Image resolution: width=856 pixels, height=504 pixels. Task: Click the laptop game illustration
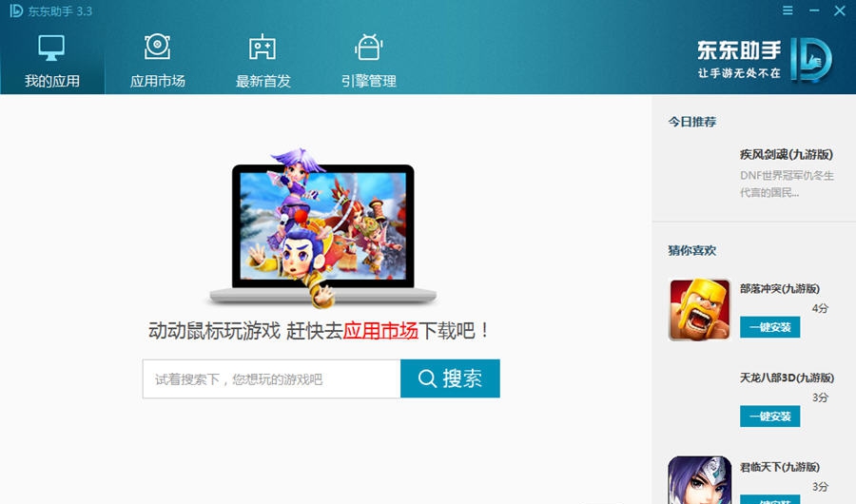coord(322,228)
